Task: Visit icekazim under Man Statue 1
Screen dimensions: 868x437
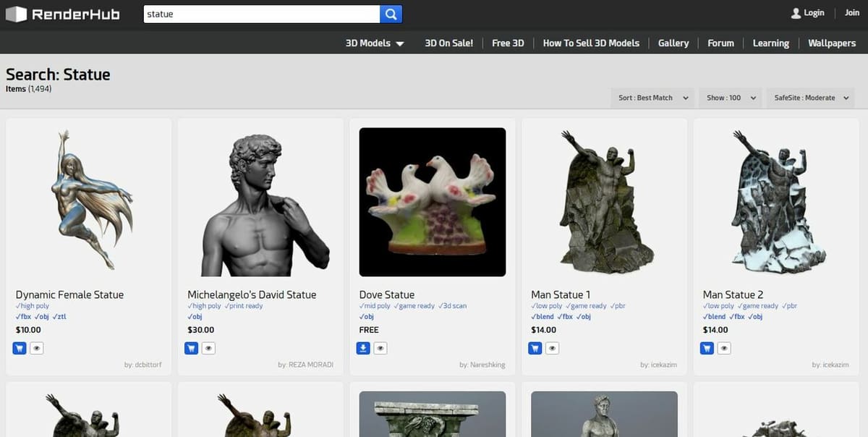Action: (663, 365)
